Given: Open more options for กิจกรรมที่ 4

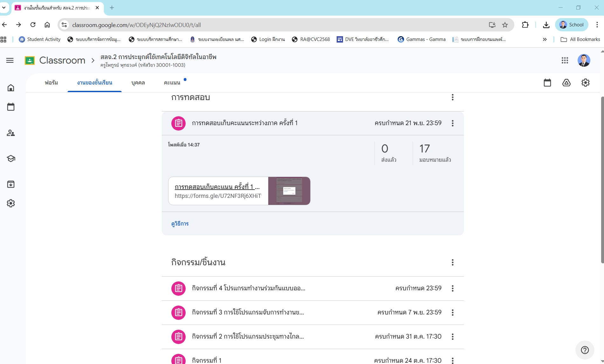Looking at the screenshot, I should pos(452,288).
